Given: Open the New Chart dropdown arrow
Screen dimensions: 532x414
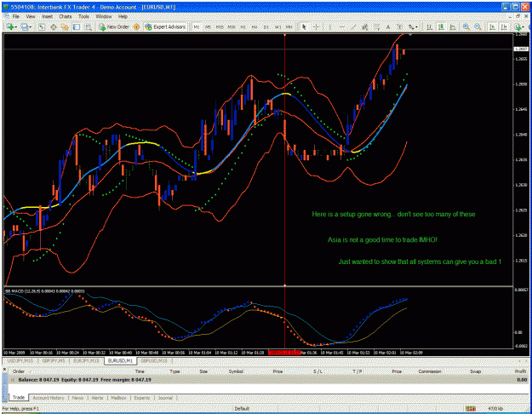Looking at the screenshot, I should coord(16,27).
